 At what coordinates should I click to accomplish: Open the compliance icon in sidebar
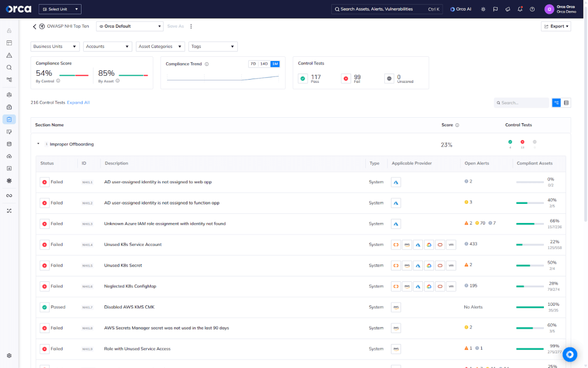pyautogui.click(x=9, y=119)
